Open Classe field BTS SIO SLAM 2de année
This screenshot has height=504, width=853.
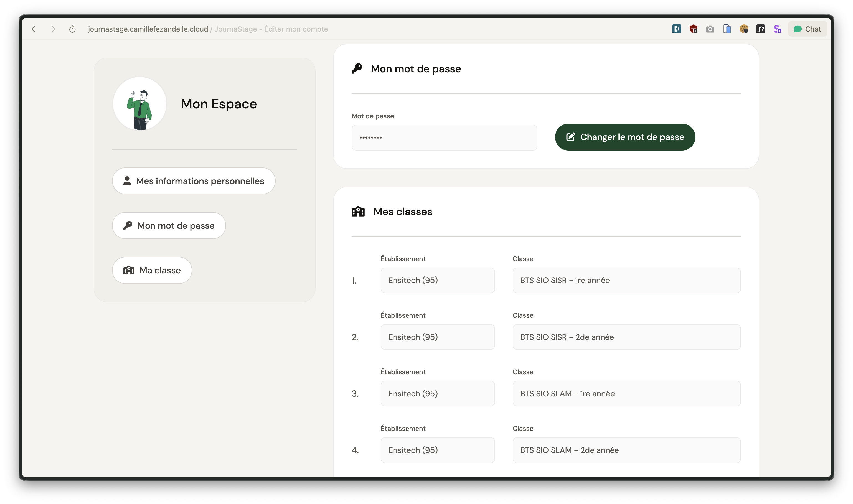(626, 450)
